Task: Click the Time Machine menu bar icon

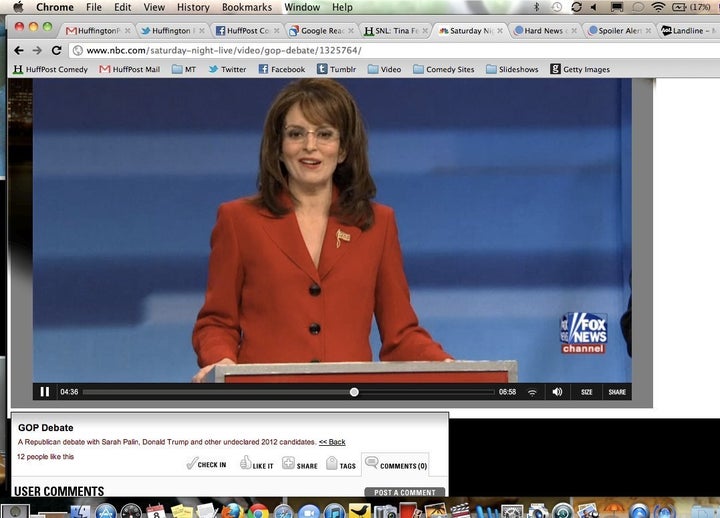Action: point(557,7)
